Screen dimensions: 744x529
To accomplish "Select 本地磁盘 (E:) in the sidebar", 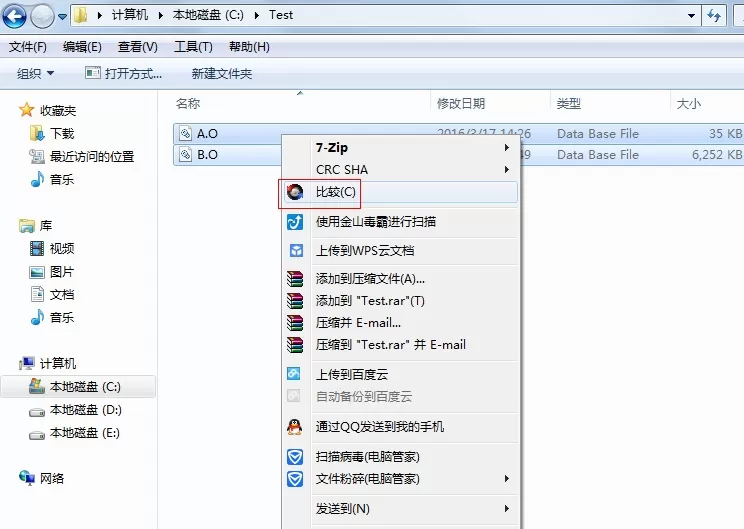I will tap(74, 433).
